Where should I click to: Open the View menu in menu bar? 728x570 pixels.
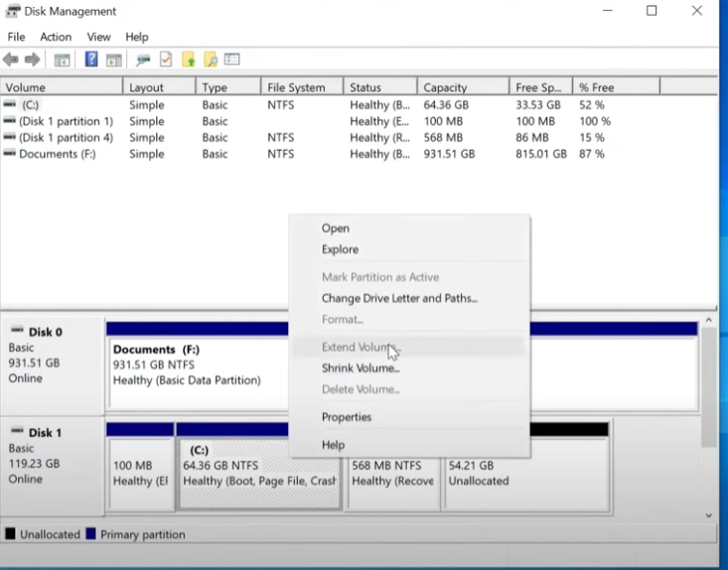98,37
